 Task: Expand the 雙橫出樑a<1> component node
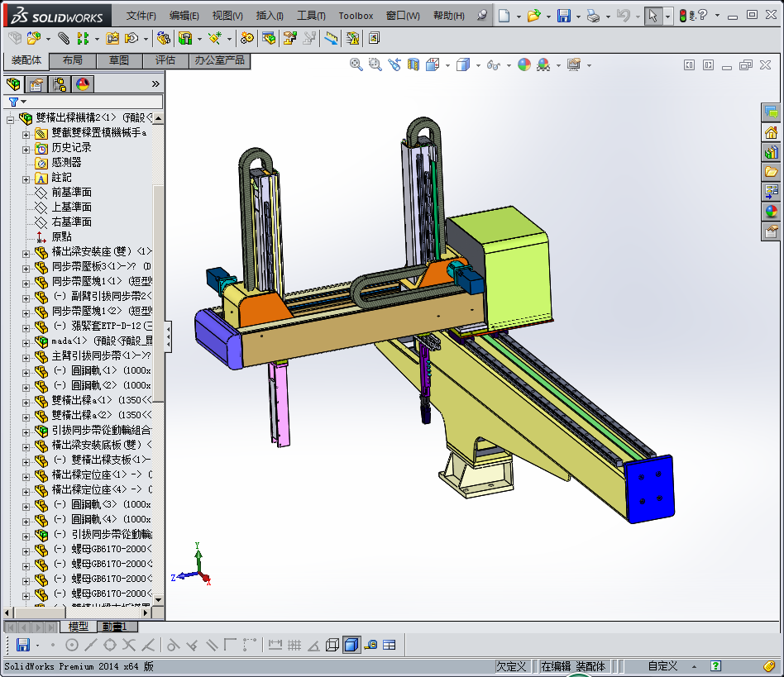26,403
